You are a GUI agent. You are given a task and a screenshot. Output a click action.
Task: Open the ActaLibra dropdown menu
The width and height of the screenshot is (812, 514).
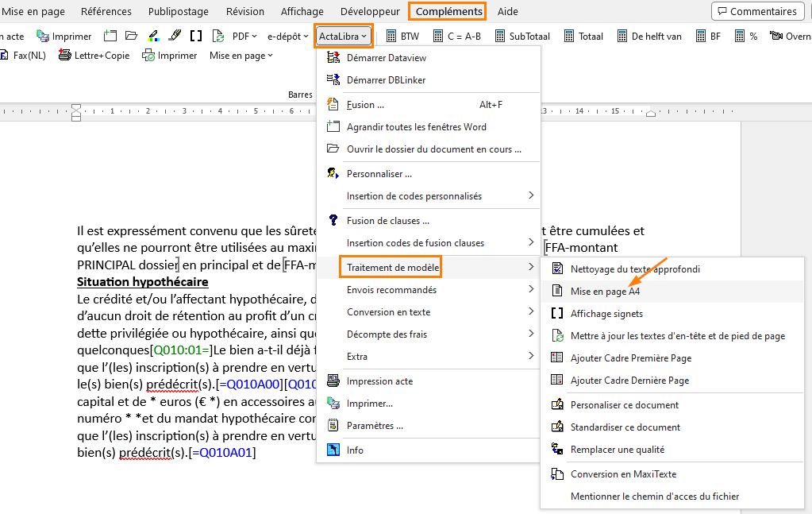[x=344, y=37]
